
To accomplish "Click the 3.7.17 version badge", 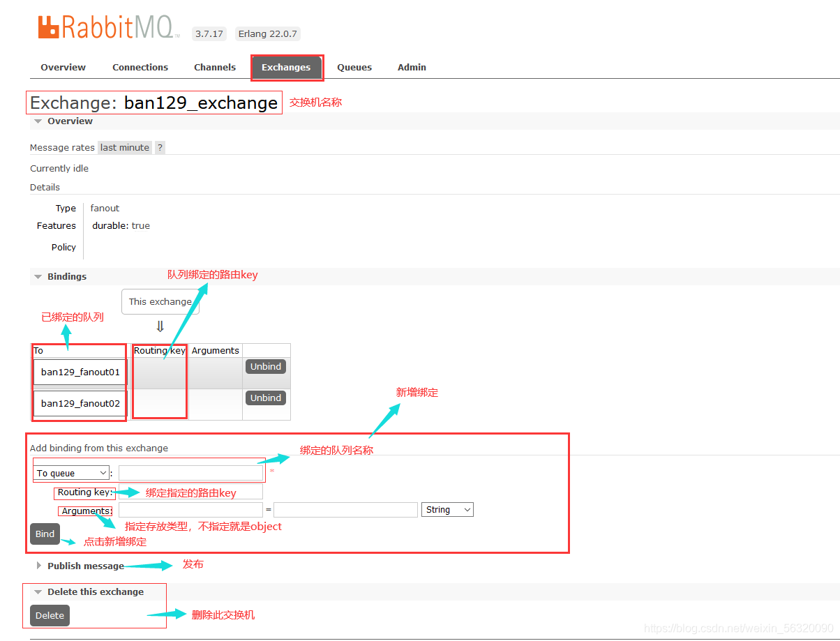I will (x=209, y=33).
